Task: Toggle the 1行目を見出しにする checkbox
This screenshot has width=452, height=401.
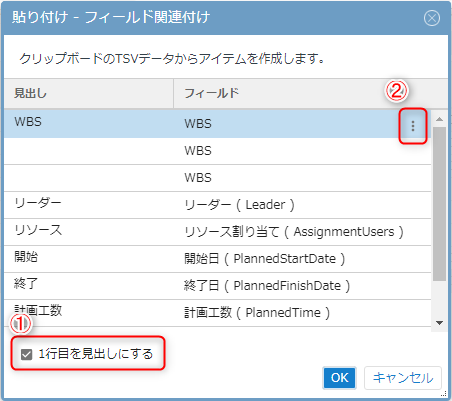Action: [x=26, y=354]
